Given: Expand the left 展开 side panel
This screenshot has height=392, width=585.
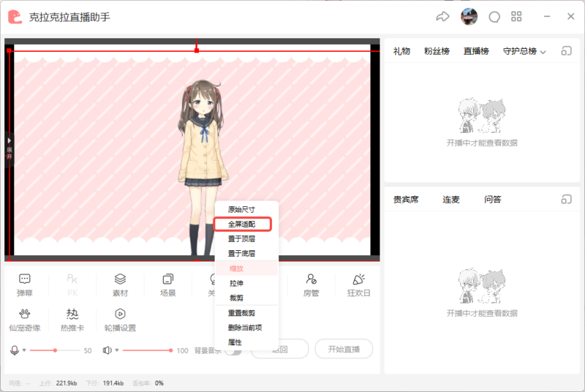Looking at the screenshot, I should (9, 150).
